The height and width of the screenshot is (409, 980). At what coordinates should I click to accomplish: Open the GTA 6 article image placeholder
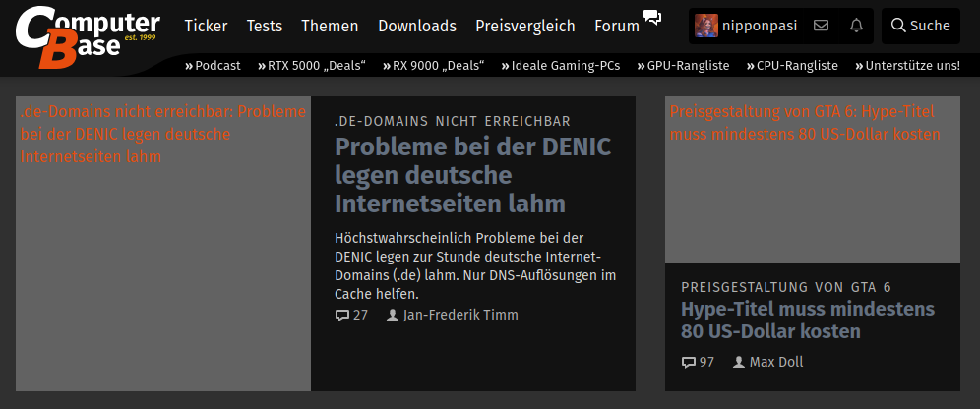pyautogui.click(x=813, y=179)
